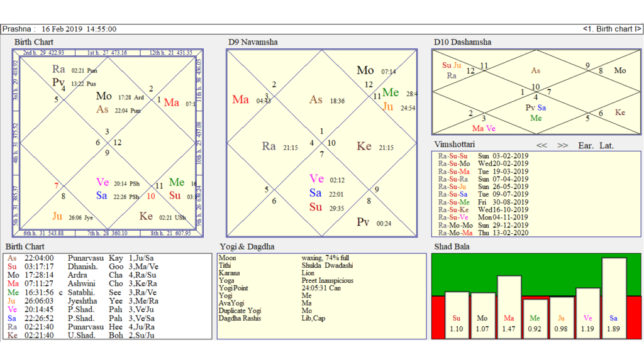Image resolution: width=644 pixels, height=362 pixels.
Task: Click the 7th h. 28 360.10 cell
Action: [x=107, y=233]
